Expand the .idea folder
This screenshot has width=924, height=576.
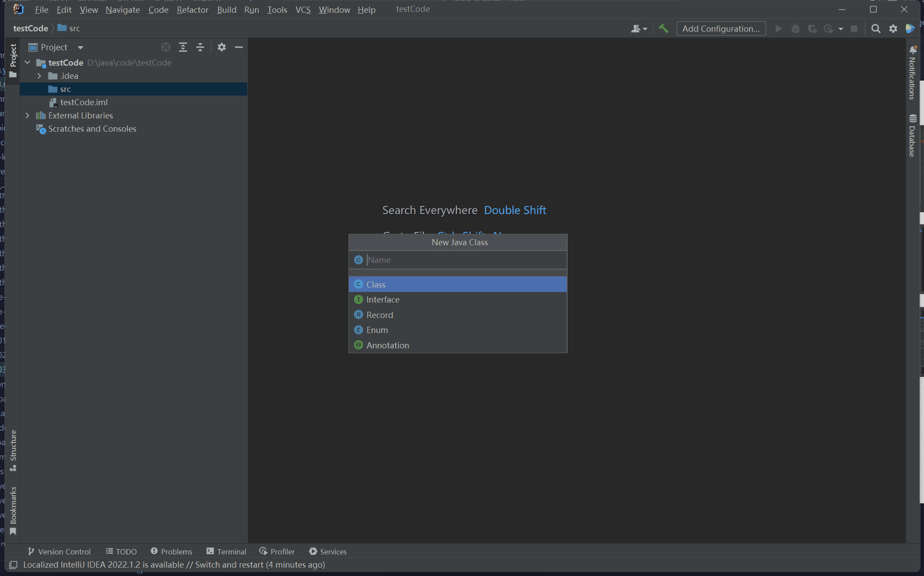[x=39, y=76]
